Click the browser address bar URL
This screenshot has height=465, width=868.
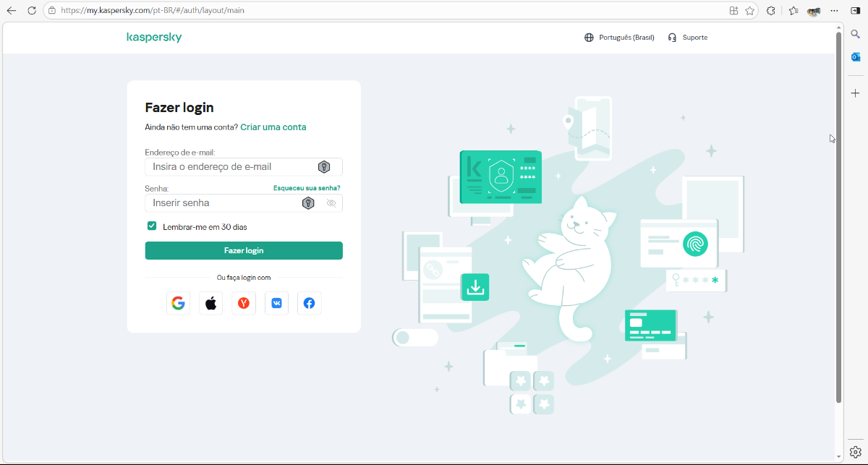click(x=153, y=11)
